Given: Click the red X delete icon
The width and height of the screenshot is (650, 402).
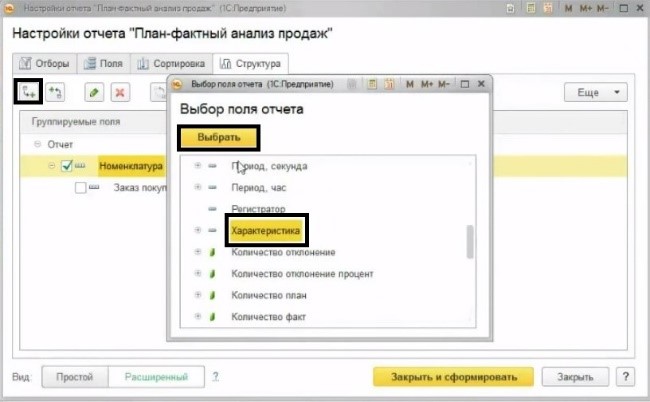Looking at the screenshot, I should pyautogui.click(x=121, y=92).
